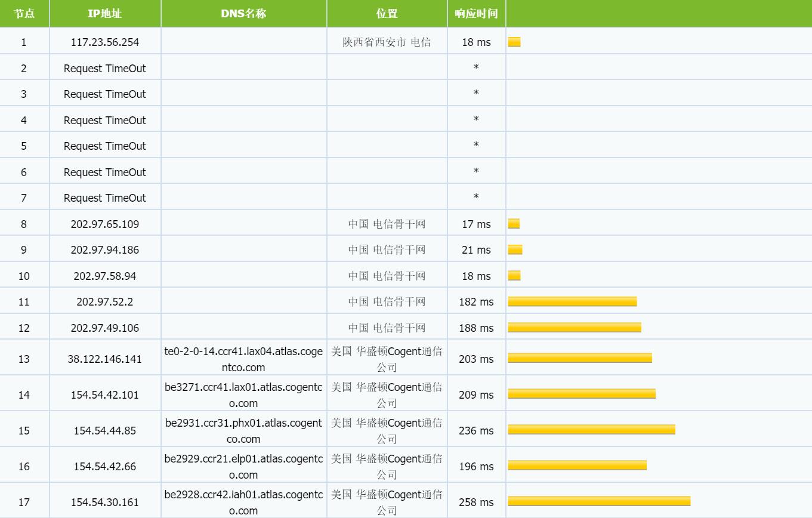Click the response bar for node 9
Image resolution: width=812 pixels, height=518 pixels.
click(515, 249)
